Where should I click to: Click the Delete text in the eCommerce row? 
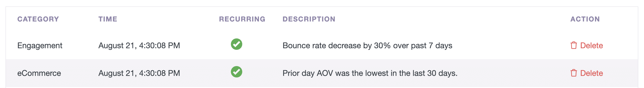pos(591,73)
